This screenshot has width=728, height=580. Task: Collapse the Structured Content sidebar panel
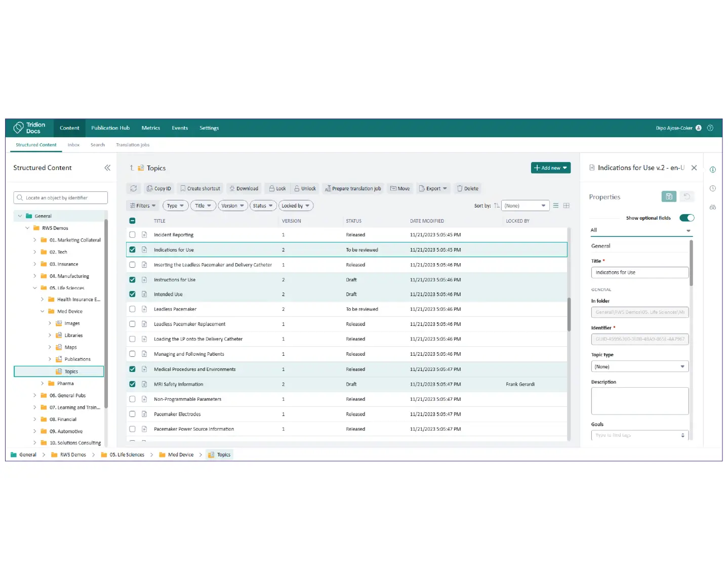click(x=107, y=168)
